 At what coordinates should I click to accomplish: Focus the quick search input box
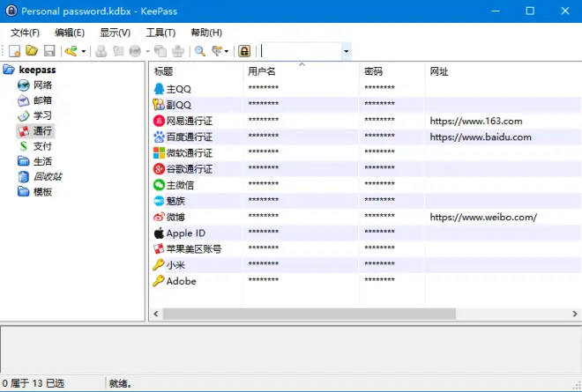[301, 51]
